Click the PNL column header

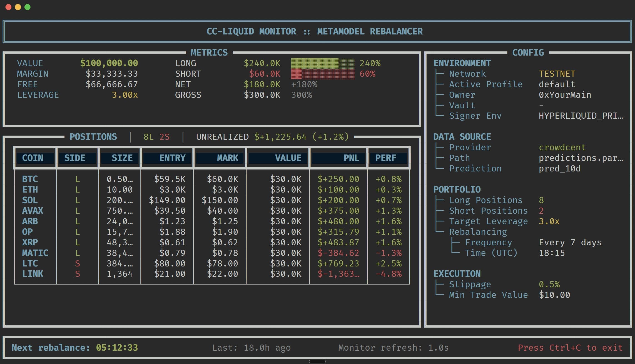351,158
